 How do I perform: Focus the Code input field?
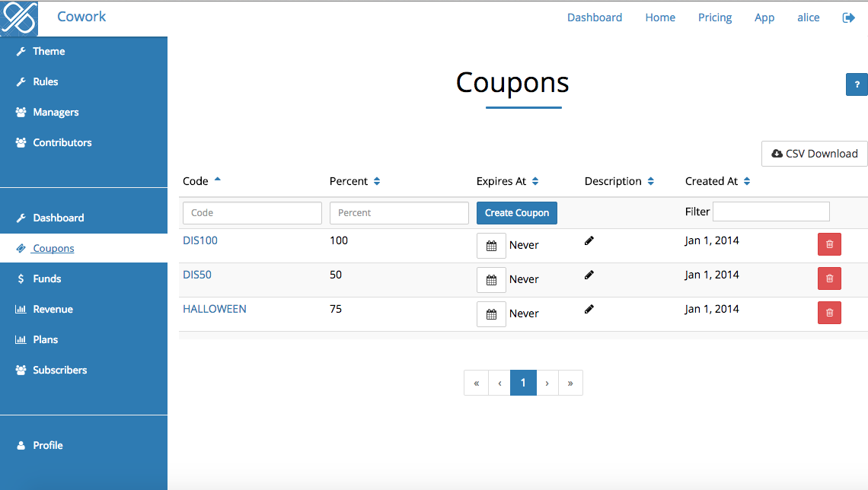click(x=252, y=213)
